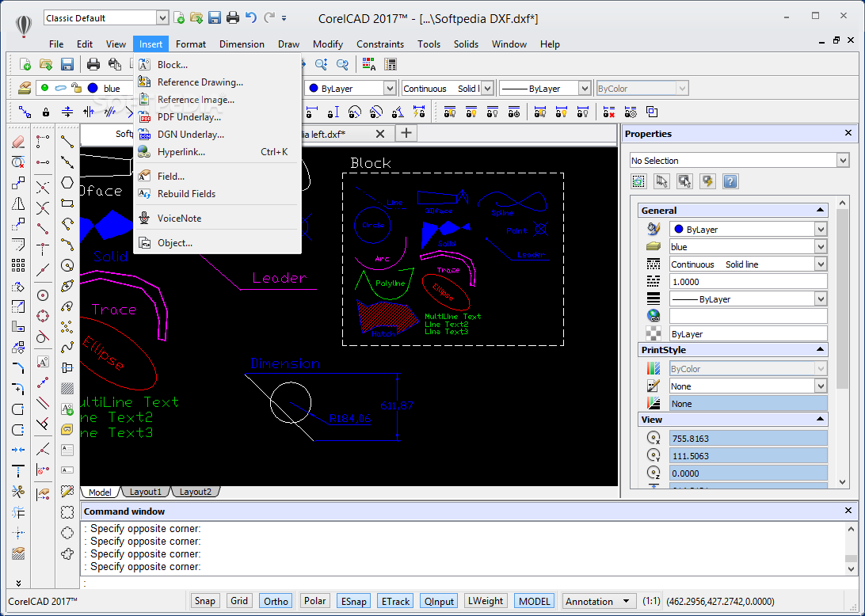Screen dimensions: 865x616
Task: Select the Circle tool in draw toolbar
Action: coord(67,266)
